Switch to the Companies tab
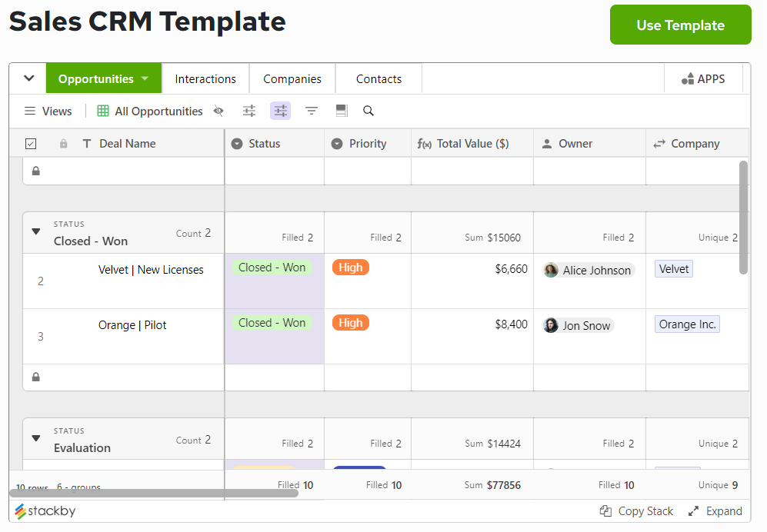Viewport: 767px width, 532px height. [x=292, y=78]
